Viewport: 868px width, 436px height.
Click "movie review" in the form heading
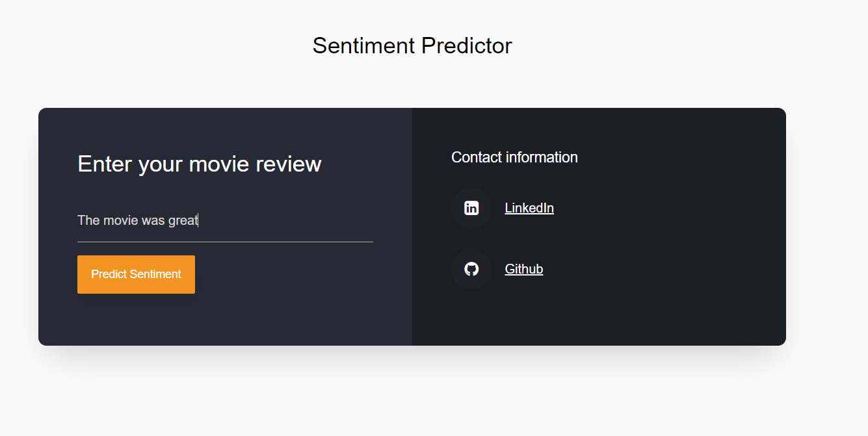[255, 164]
